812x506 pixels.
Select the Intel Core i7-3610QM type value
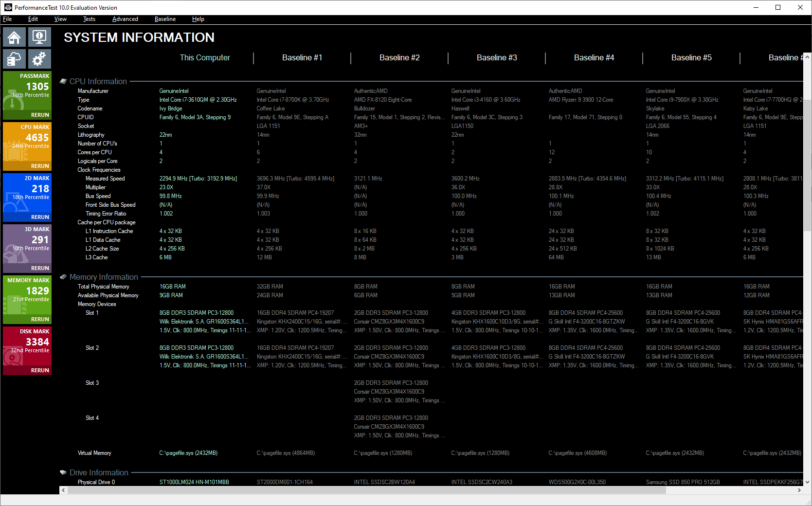(x=198, y=100)
